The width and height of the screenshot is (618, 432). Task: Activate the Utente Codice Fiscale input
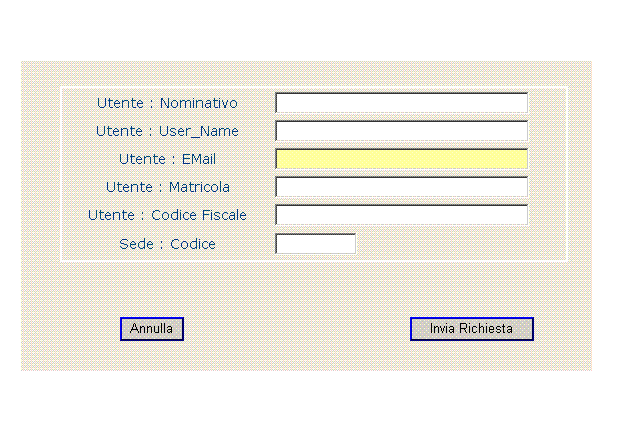[401, 215]
